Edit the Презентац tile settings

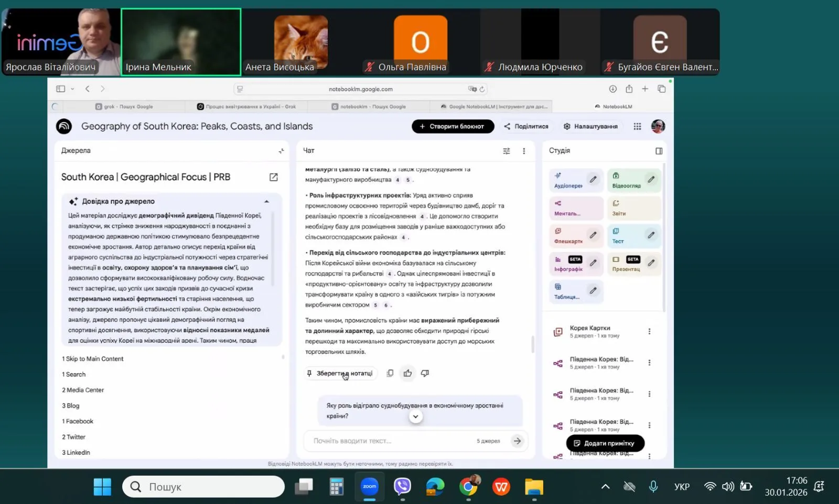tap(651, 262)
